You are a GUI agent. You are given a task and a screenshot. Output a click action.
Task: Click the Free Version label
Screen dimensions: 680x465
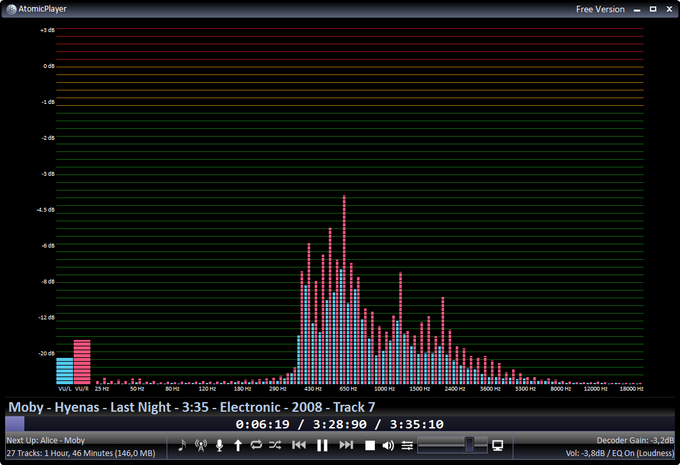point(600,9)
